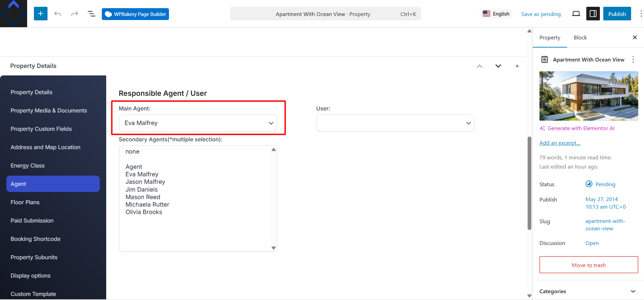Collapse the Property Details metabox triangle

[517, 66]
